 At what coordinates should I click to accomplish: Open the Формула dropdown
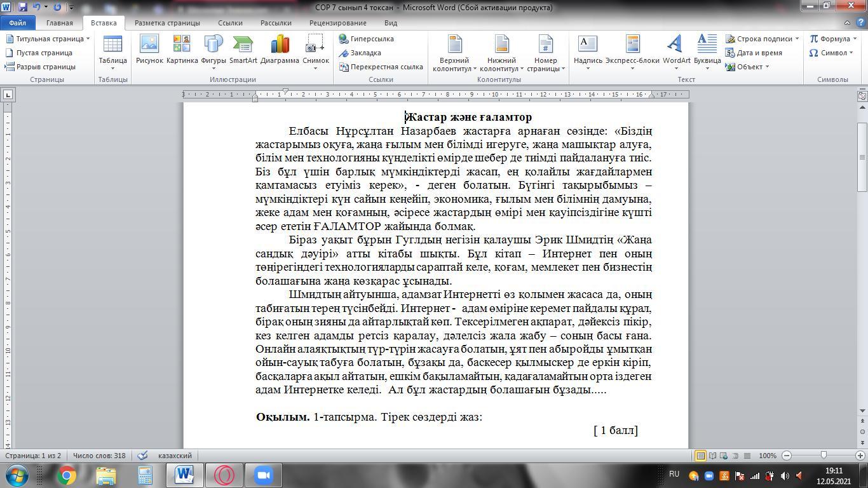[855, 39]
